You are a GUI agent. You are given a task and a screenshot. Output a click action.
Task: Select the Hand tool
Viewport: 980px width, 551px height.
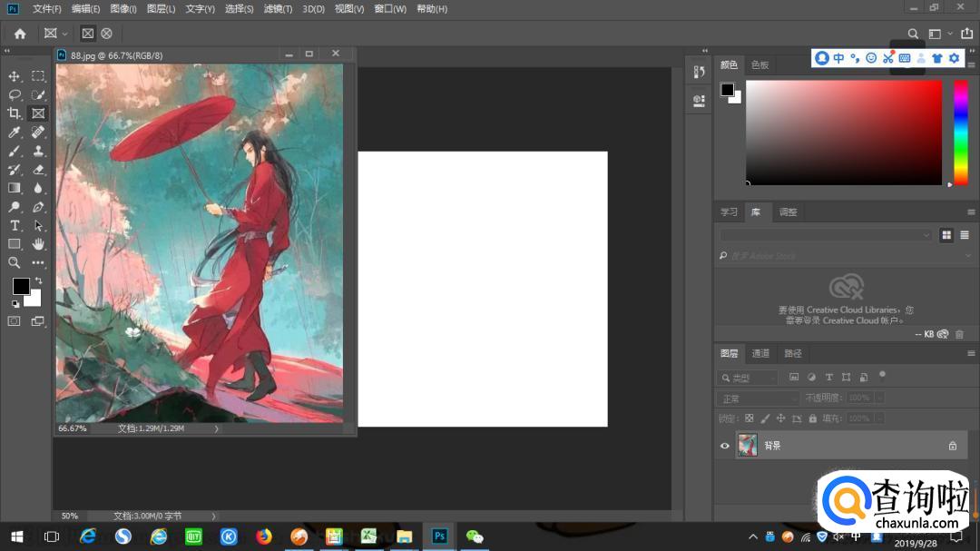point(38,244)
